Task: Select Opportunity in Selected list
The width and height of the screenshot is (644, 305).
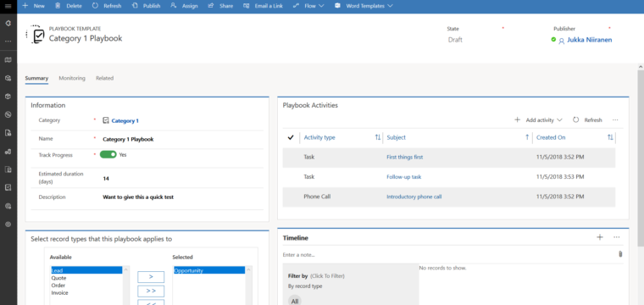Action: (x=209, y=270)
